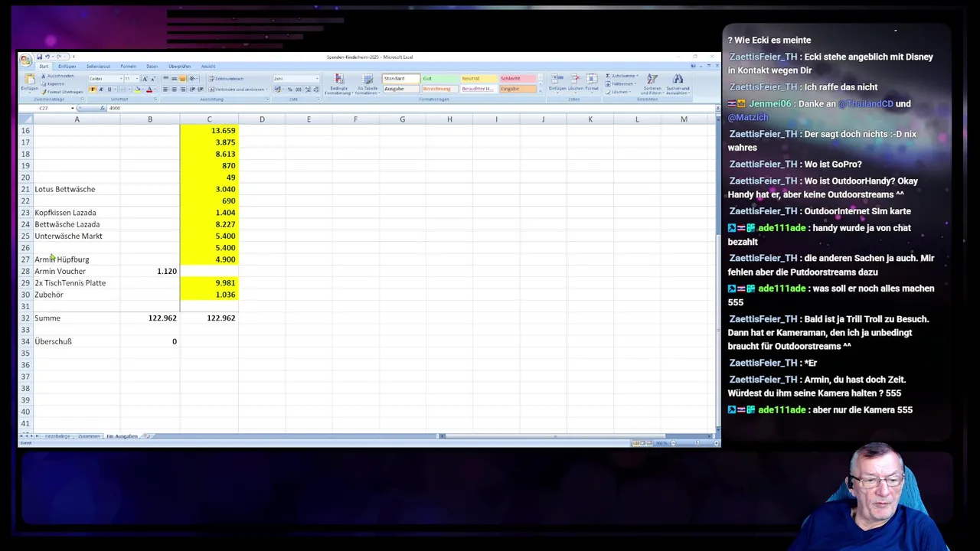Undo the last action in Excel
980x551 pixels.
[x=47, y=57]
